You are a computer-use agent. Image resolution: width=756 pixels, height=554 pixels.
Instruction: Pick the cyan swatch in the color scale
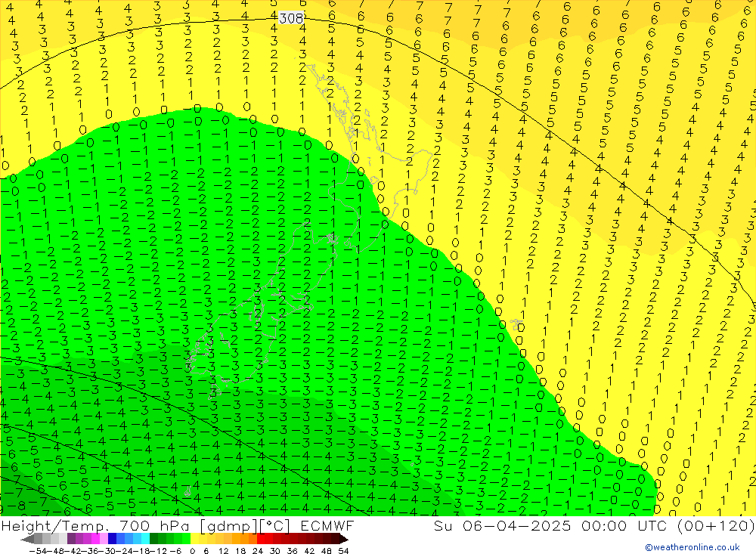coord(145,539)
